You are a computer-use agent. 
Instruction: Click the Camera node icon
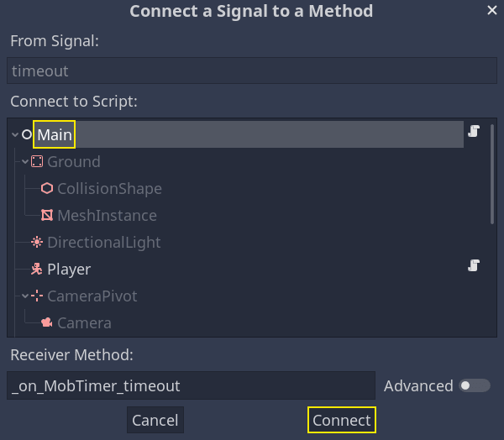(47, 323)
